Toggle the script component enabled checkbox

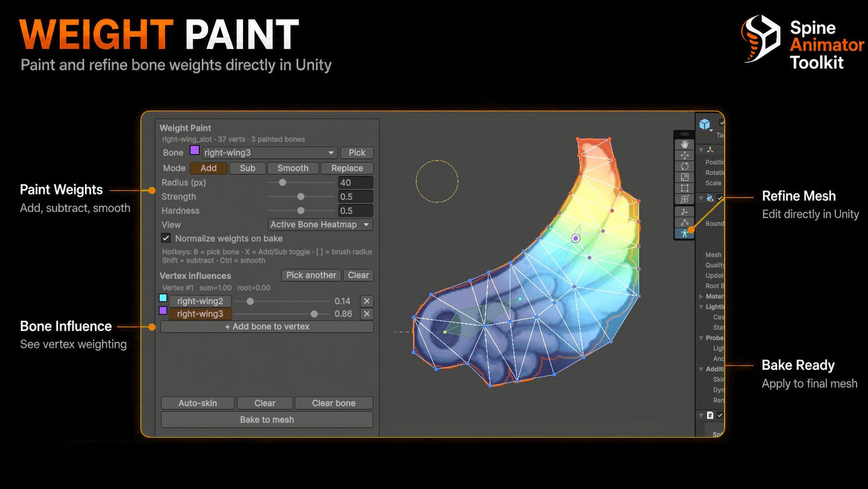(720, 415)
